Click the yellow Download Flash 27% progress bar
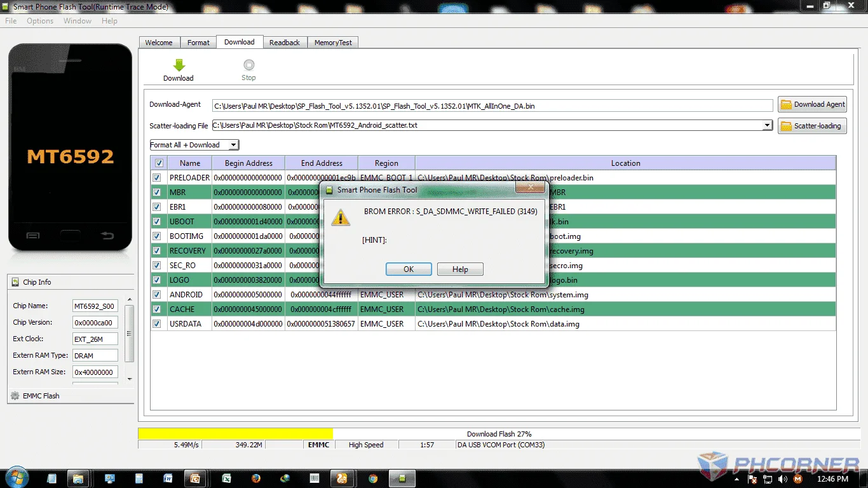 [236, 433]
